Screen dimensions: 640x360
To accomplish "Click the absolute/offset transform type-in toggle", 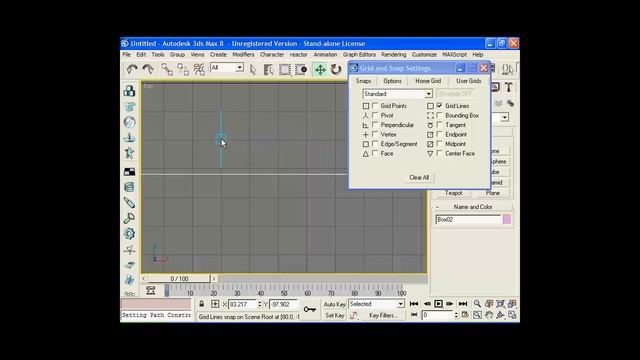I will tap(215, 304).
